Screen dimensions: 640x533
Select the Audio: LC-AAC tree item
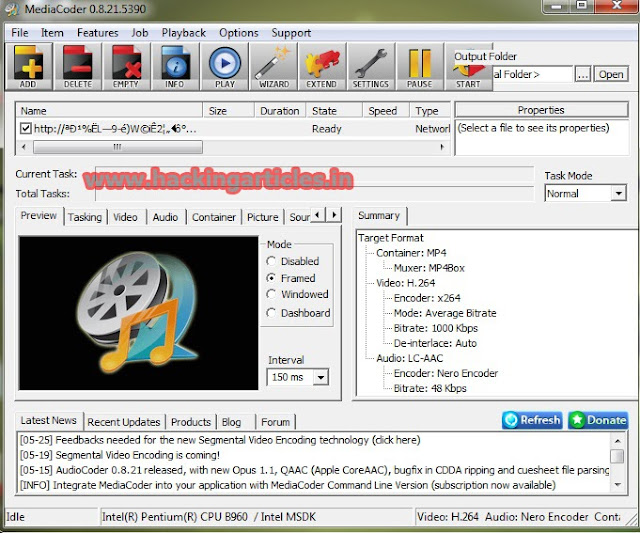click(x=409, y=358)
